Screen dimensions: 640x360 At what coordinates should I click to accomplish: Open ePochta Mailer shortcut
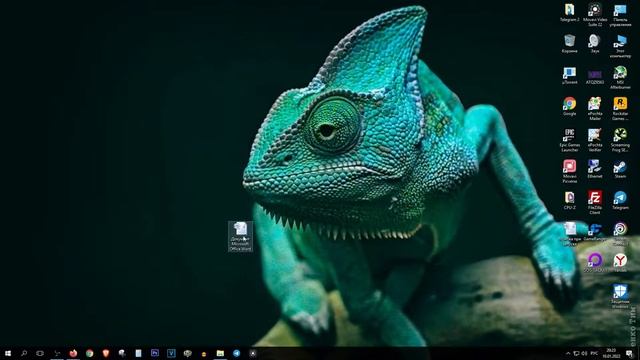click(595, 109)
